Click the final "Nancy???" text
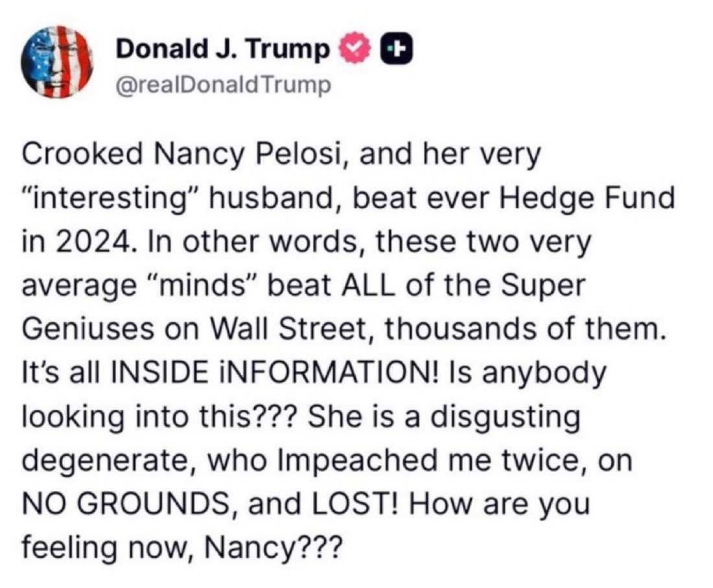 (272, 547)
